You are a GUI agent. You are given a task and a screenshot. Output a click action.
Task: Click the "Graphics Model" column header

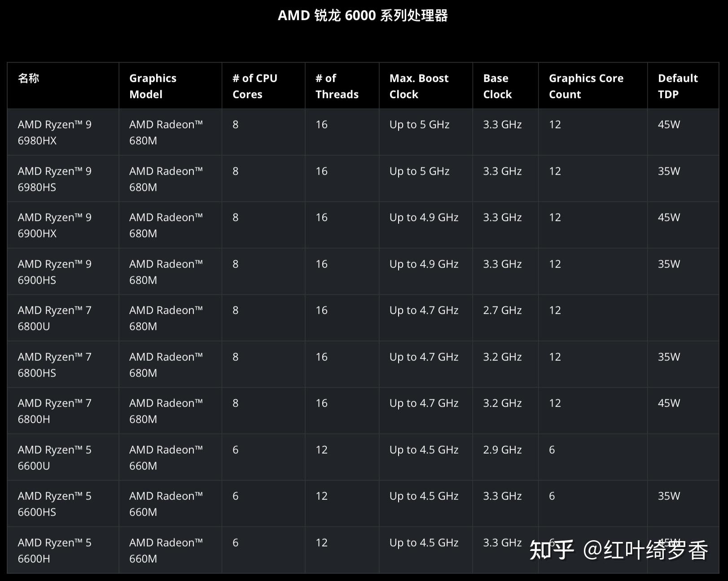pos(153,86)
